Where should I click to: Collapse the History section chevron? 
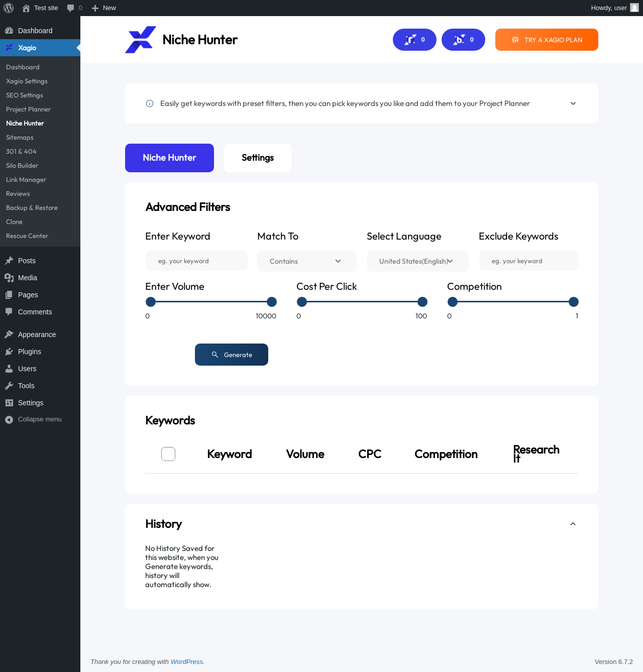(x=573, y=524)
